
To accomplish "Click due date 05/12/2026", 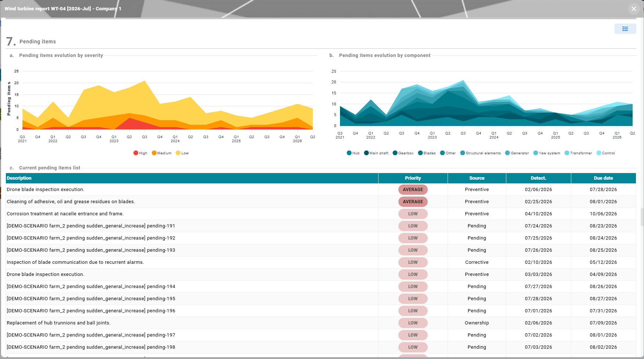I will [x=604, y=262].
